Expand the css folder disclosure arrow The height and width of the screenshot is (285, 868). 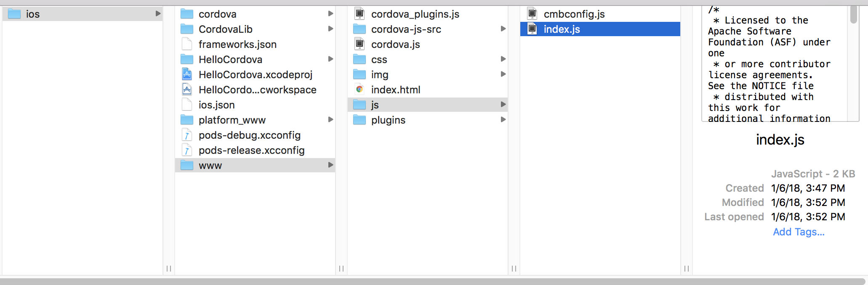(x=503, y=59)
